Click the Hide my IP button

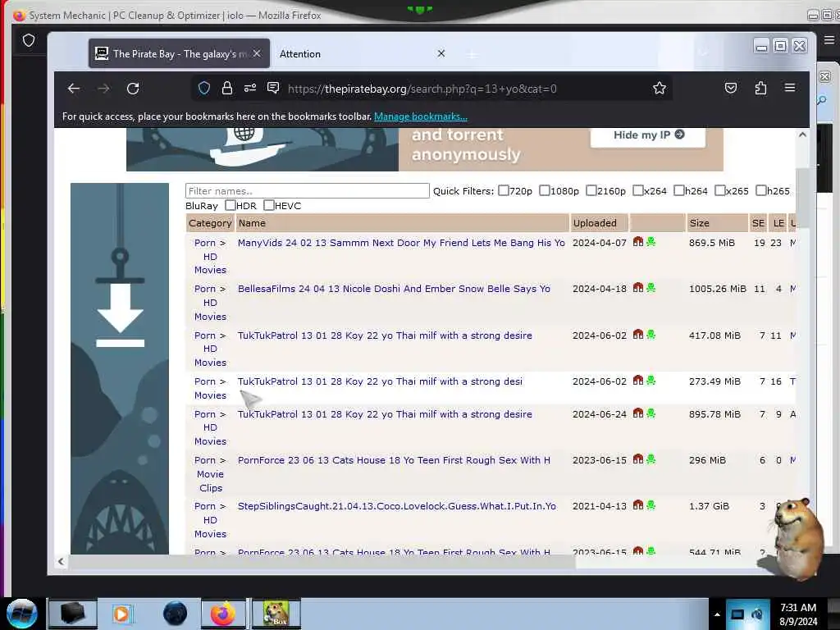point(648,135)
